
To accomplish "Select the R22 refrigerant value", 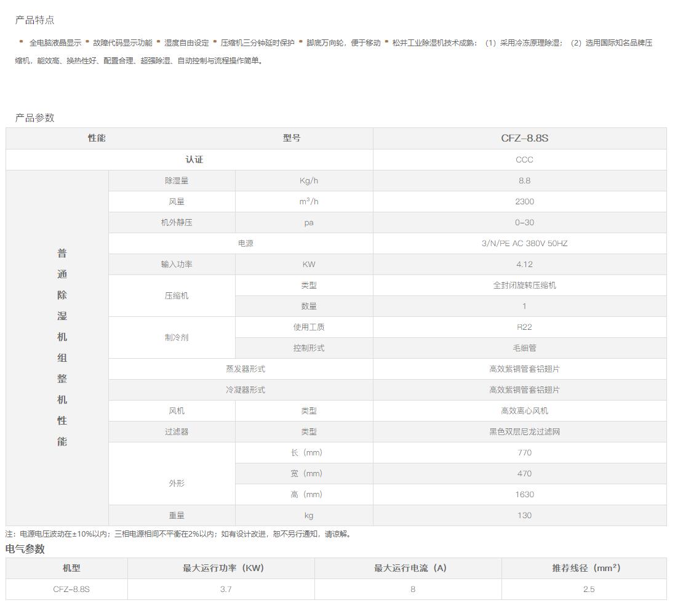I will 524,327.
